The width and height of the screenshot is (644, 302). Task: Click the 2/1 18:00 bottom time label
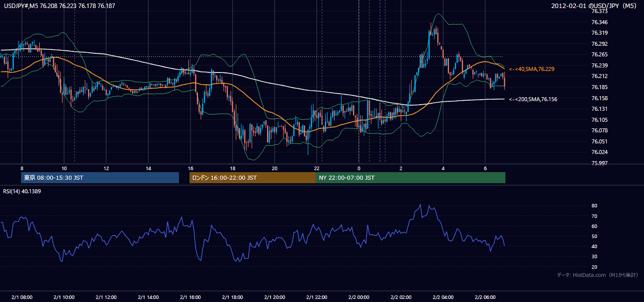click(x=232, y=297)
